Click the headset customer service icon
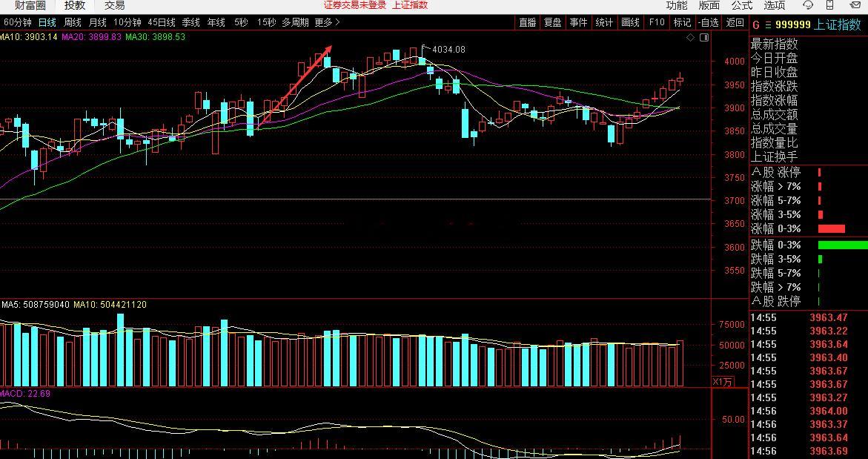 (x=808, y=5)
